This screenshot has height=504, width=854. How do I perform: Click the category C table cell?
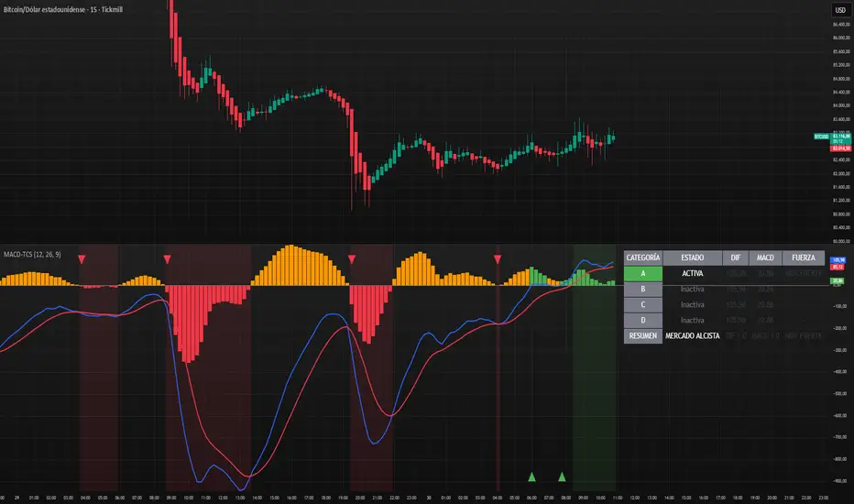[642, 304]
